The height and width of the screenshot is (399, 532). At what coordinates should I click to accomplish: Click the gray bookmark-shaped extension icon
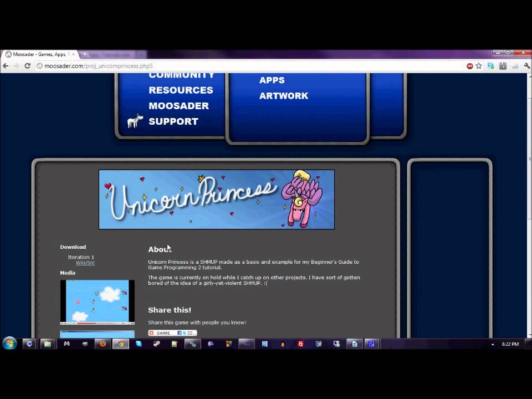click(x=503, y=66)
